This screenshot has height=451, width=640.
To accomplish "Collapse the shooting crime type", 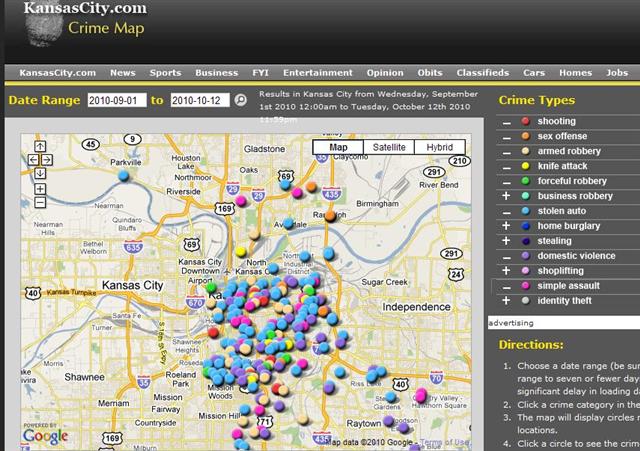I will point(507,122).
